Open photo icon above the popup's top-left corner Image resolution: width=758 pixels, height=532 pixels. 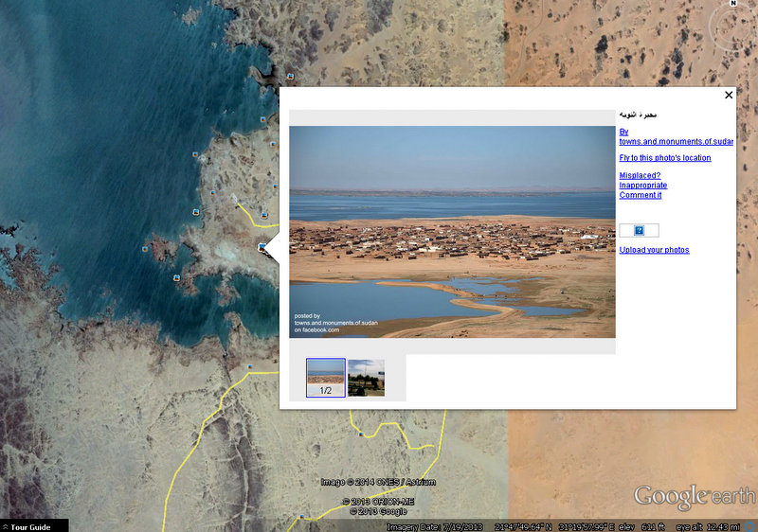(x=290, y=77)
